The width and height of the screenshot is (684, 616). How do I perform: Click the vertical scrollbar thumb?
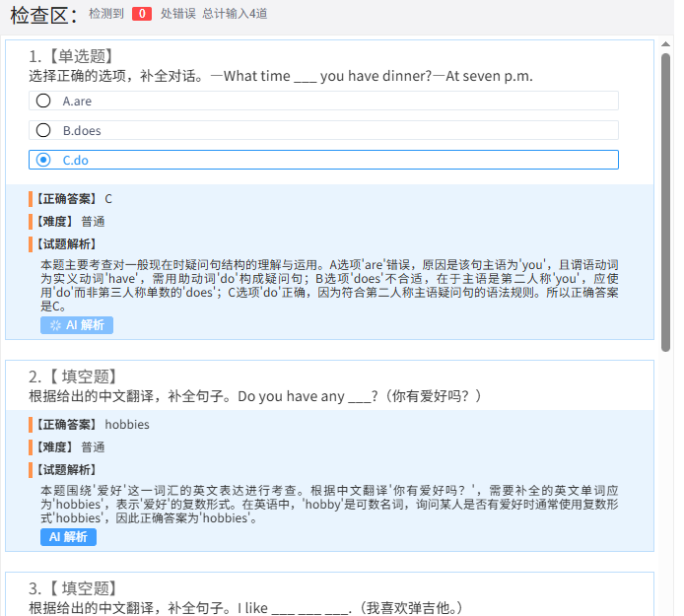click(667, 197)
